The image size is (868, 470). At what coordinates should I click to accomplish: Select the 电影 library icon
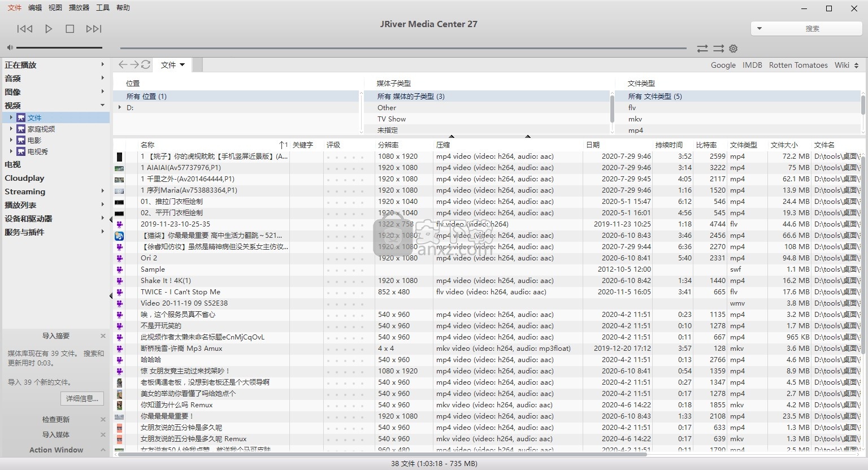(21, 140)
